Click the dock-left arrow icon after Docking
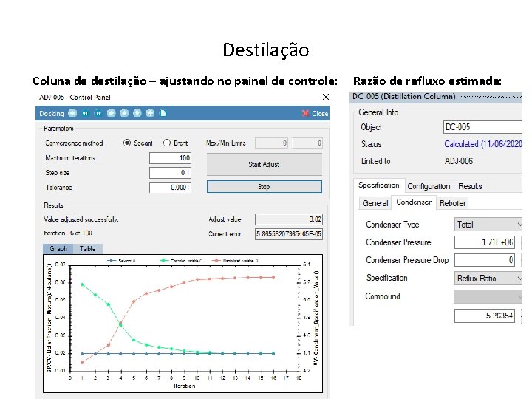 (x=72, y=113)
